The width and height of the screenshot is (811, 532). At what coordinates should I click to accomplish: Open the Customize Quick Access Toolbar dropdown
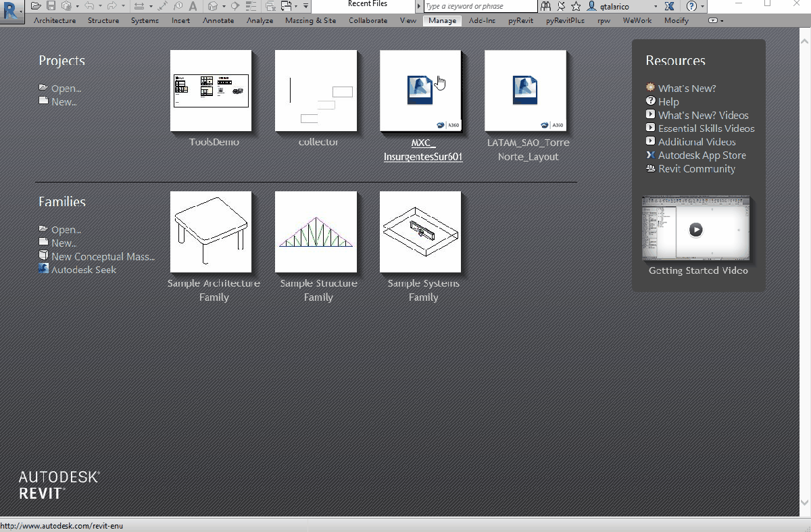pos(305,6)
